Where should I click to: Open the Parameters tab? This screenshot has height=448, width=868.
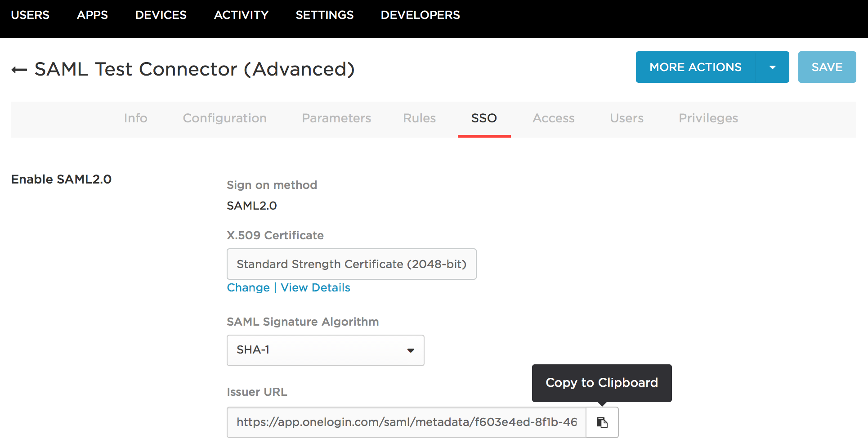point(336,118)
